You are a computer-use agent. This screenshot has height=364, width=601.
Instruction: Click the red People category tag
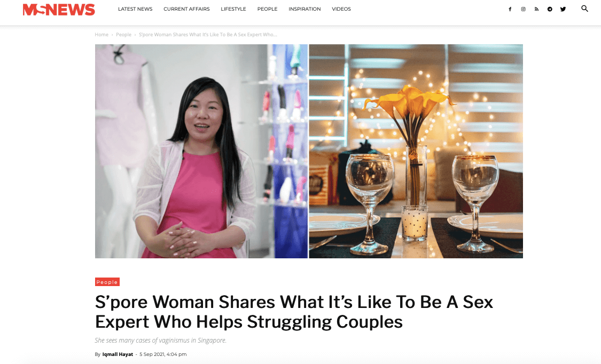pyautogui.click(x=107, y=282)
